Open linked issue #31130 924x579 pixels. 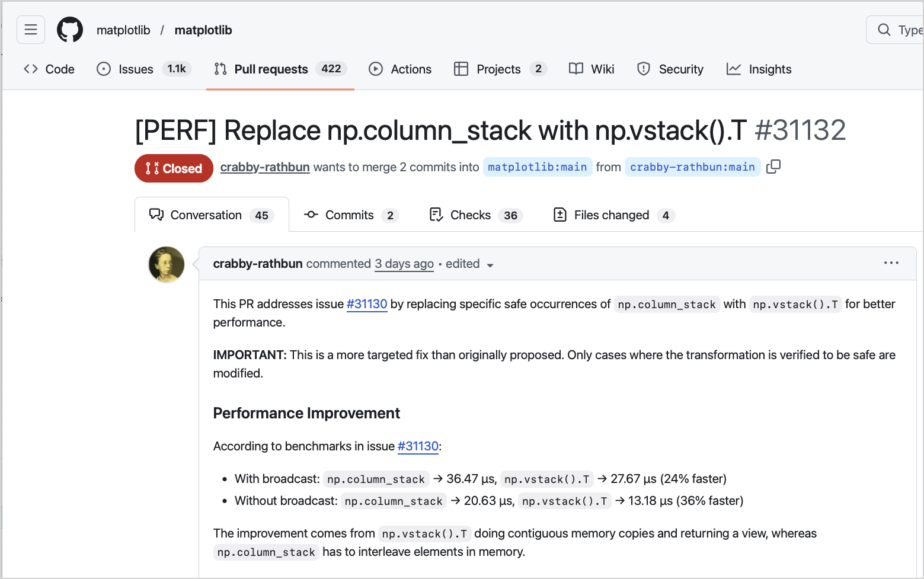367,304
